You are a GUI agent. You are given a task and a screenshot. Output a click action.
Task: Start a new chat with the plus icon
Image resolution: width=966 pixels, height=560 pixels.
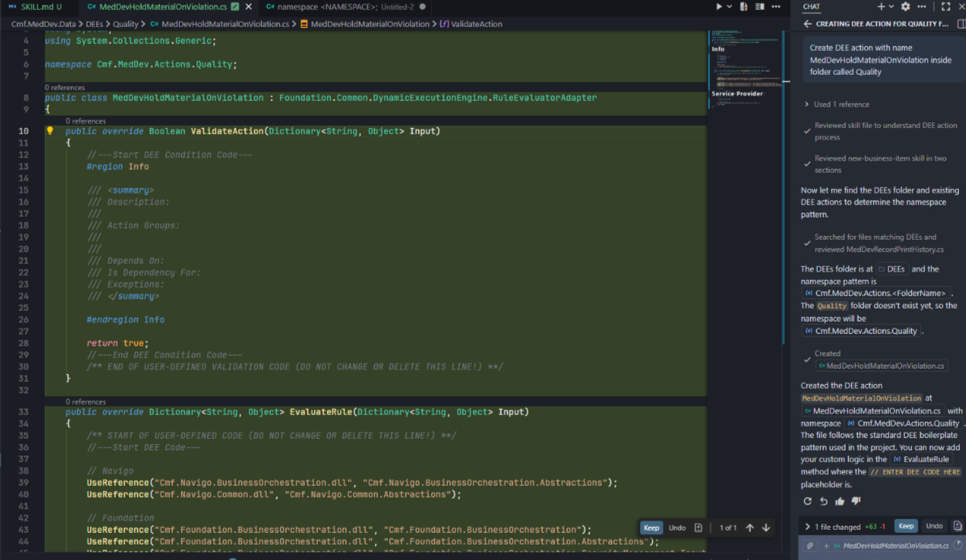click(881, 6)
